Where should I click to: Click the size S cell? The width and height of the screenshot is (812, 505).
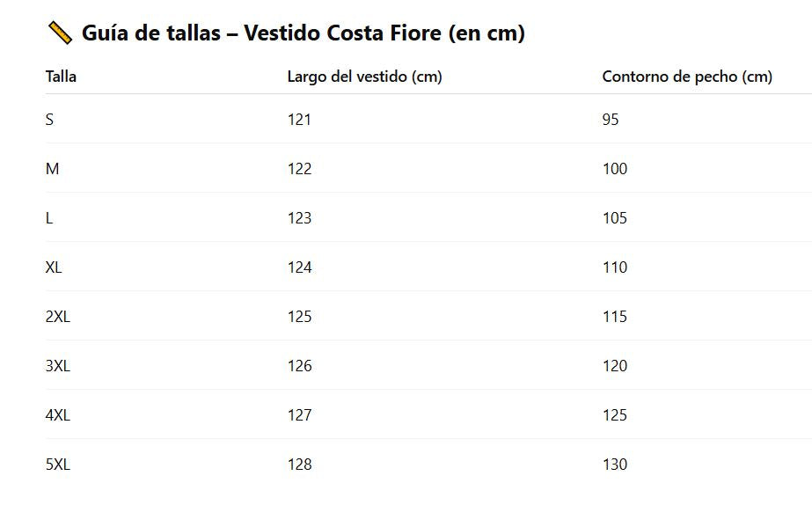point(49,120)
